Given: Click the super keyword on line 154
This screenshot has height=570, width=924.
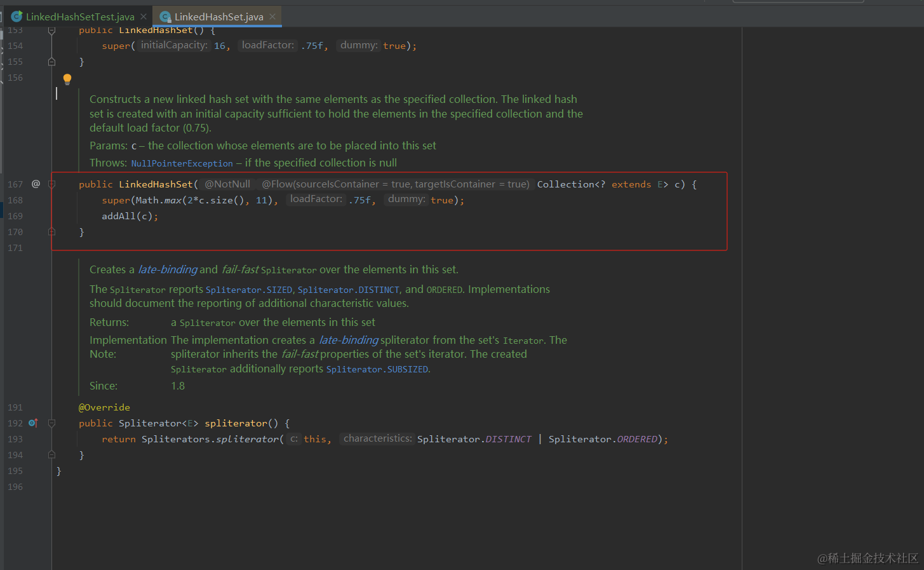Looking at the screenshot, I should [x=116, y=46].
